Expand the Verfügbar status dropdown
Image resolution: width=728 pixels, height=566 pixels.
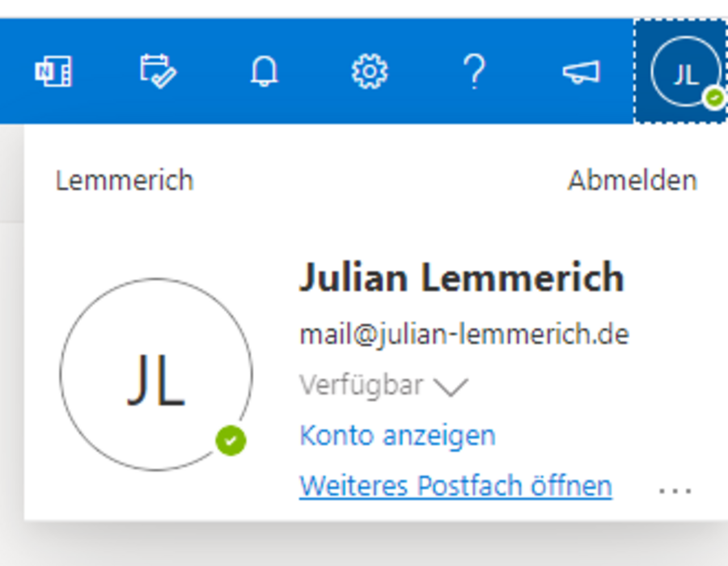coord(384,386)
